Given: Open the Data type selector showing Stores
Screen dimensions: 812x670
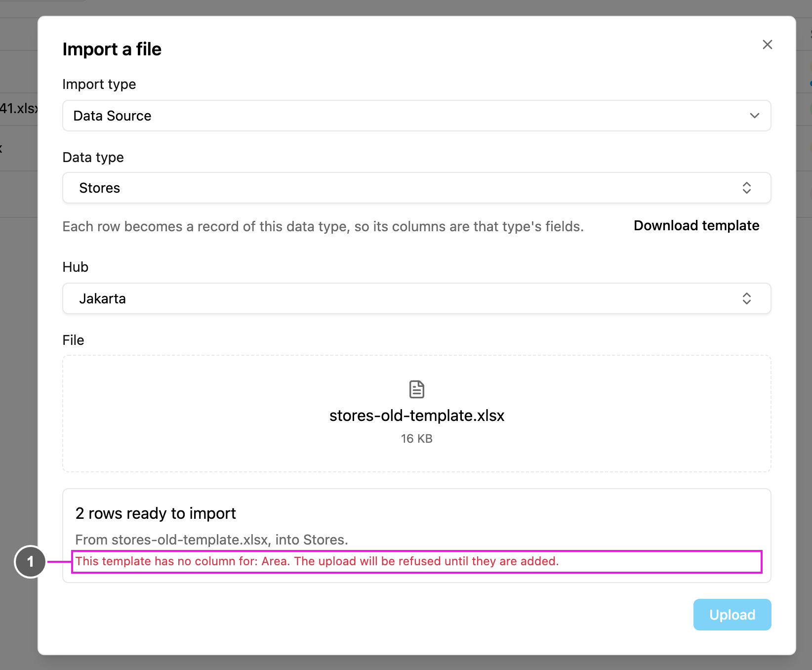Looking at the screenshot, I should [x=416, y=188].
